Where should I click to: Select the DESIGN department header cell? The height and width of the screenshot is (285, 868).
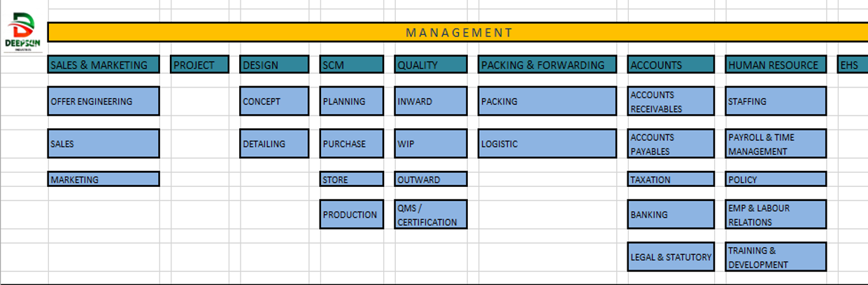pyautogui.click(x=274, y=65)
